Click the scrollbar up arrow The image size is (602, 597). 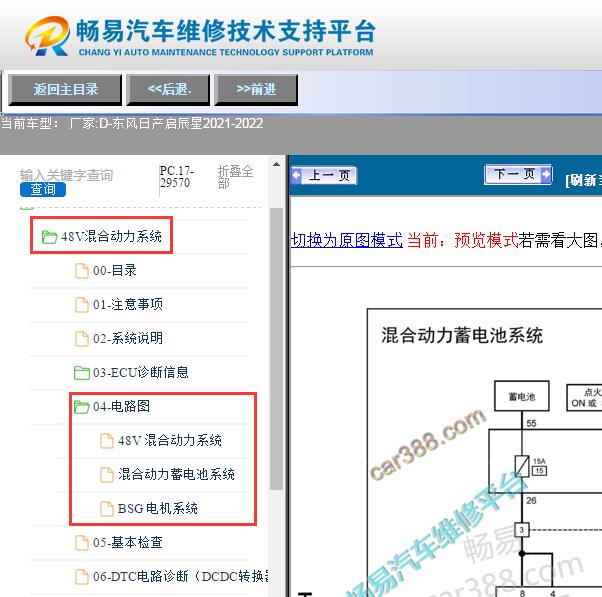(x=276, y=164)
